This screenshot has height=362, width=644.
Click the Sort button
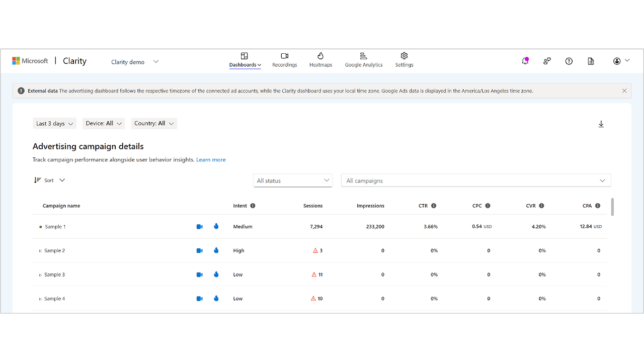coord(49,180)
